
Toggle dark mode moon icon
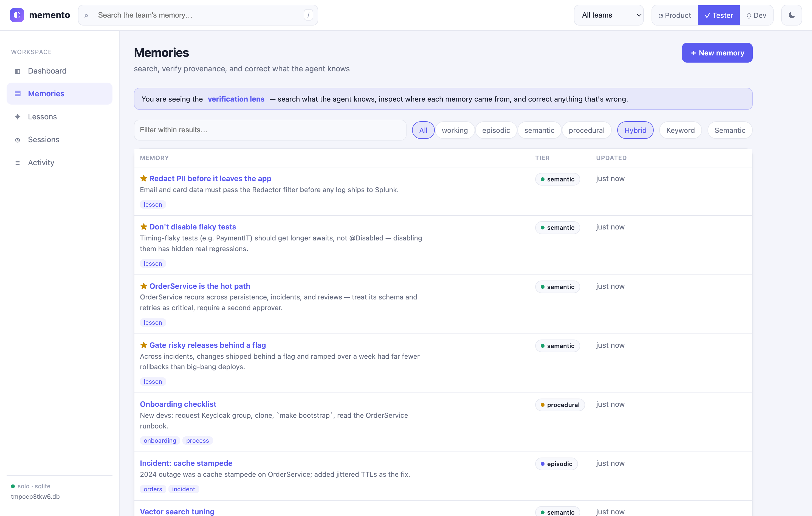pyautogui.click(x=791, y=15)
